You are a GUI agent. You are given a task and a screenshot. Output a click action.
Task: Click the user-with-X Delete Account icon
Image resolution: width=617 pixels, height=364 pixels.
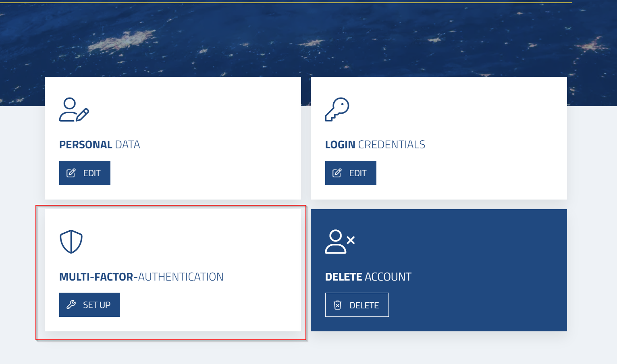pyautogui.click(x=339, y=241)
